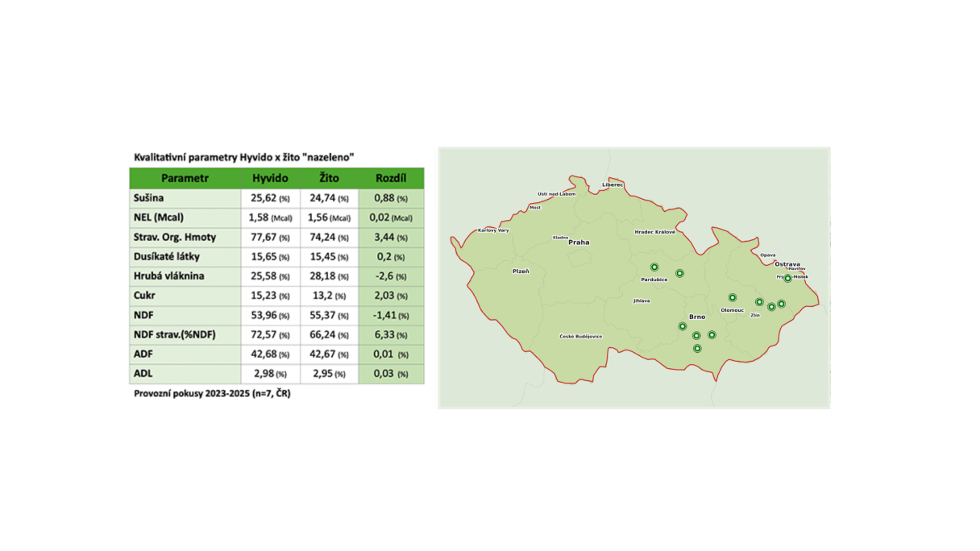Click the Praha label on the map
This screenshot has width=980, height=551.
[579, 242]
